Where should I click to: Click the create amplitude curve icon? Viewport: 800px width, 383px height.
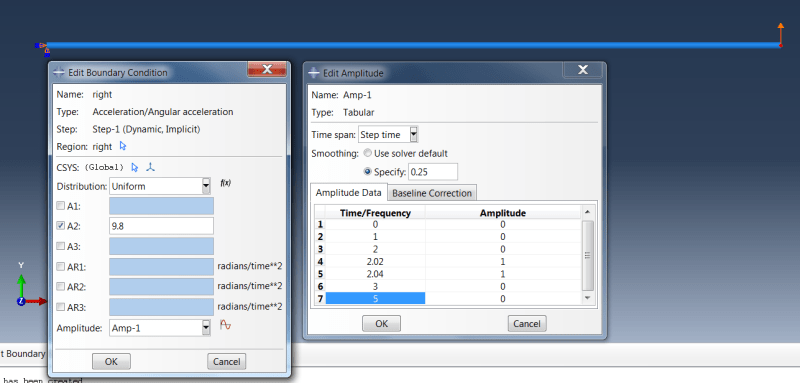tap(225, 324)
